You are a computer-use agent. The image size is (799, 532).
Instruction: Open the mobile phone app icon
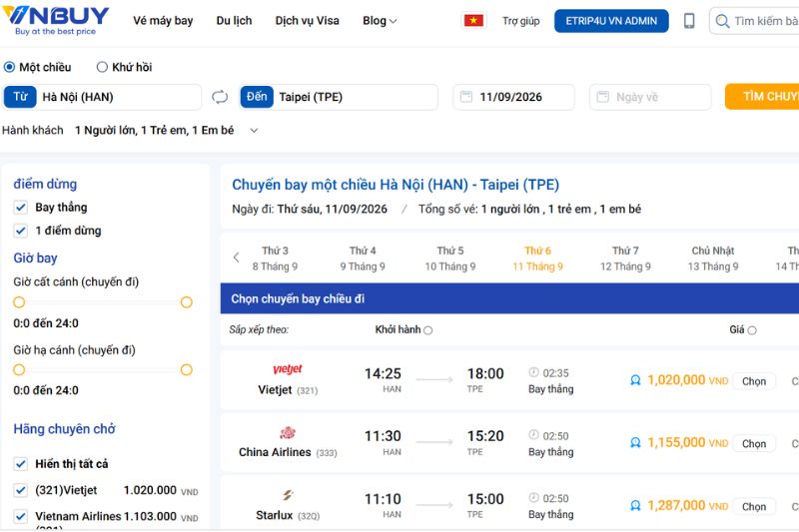pos(689,21)
